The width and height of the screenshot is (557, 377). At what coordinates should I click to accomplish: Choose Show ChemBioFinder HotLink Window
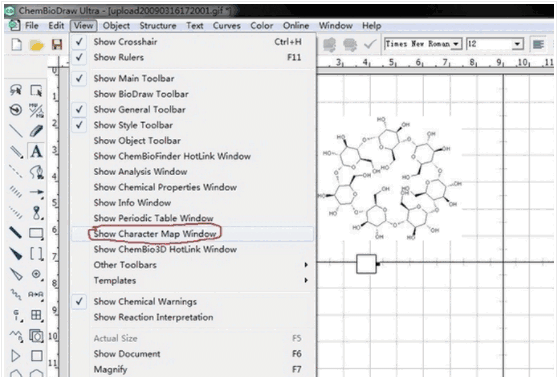193,156
